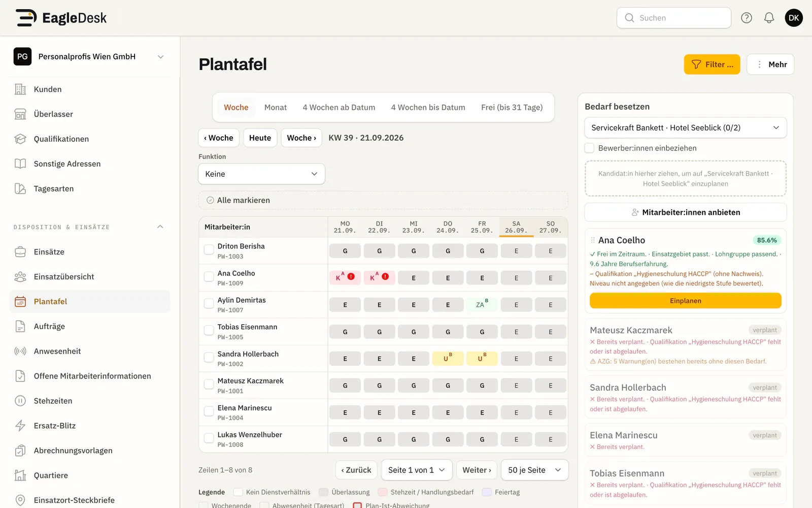Open the Servicekraft Bankett demand dropdown
Image resolution: width=812 pixels, height=508 pixels.
685,128
